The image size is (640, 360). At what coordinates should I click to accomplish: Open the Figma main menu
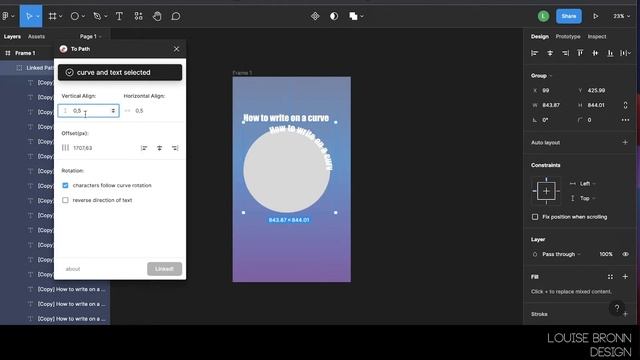point(6,16)
